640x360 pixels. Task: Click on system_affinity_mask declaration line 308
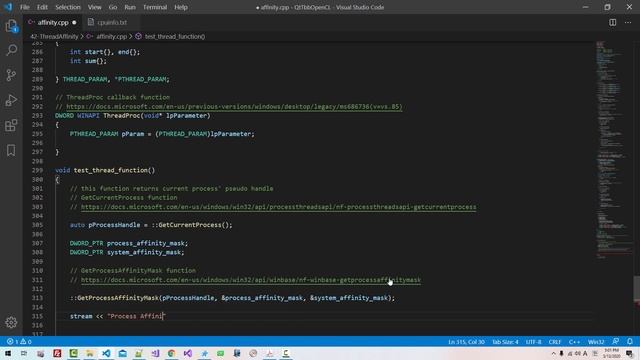click(x=144, y=252)
